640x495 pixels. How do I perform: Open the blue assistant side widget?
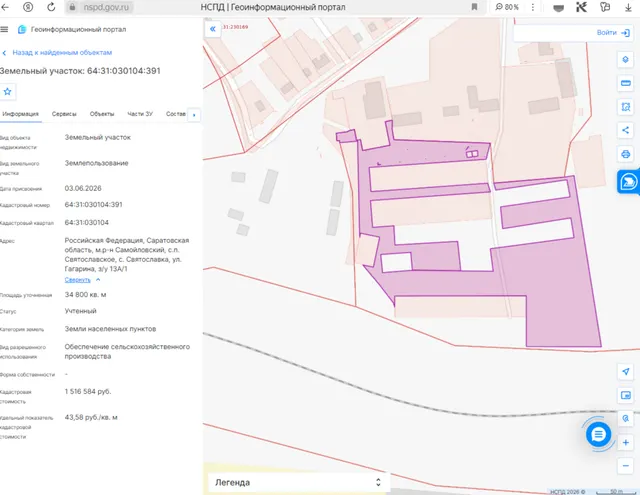(x=629, y=182)
